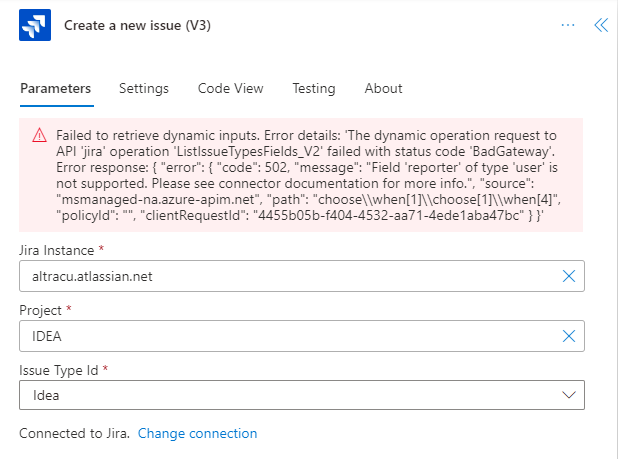The width and height of the screenshot is (618, 459).
Task: Clear the Jira Instance field value
Action: click(569, 276)
